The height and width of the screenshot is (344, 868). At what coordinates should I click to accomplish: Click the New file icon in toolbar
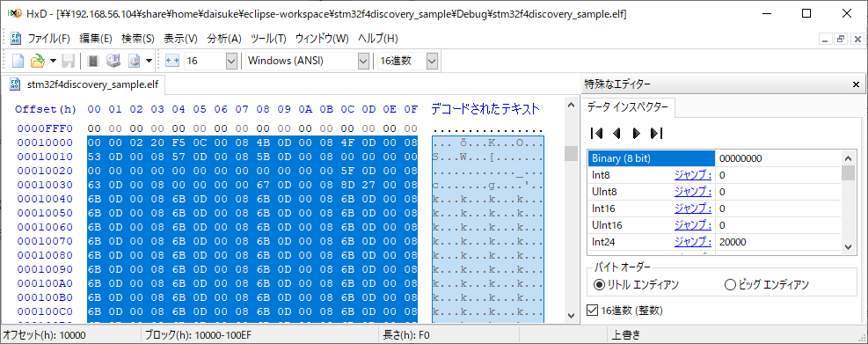coord(18,61)
